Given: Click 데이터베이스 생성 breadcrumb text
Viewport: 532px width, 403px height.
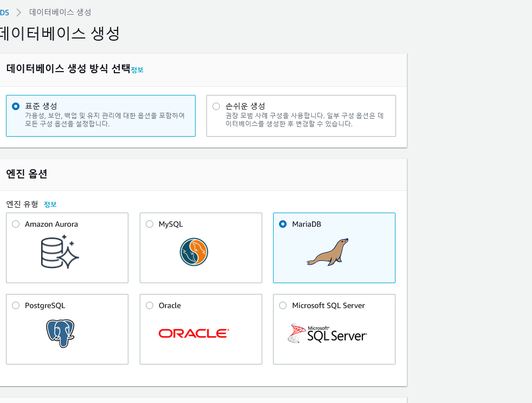Looking at the screenshot, I should coord(60,12).
